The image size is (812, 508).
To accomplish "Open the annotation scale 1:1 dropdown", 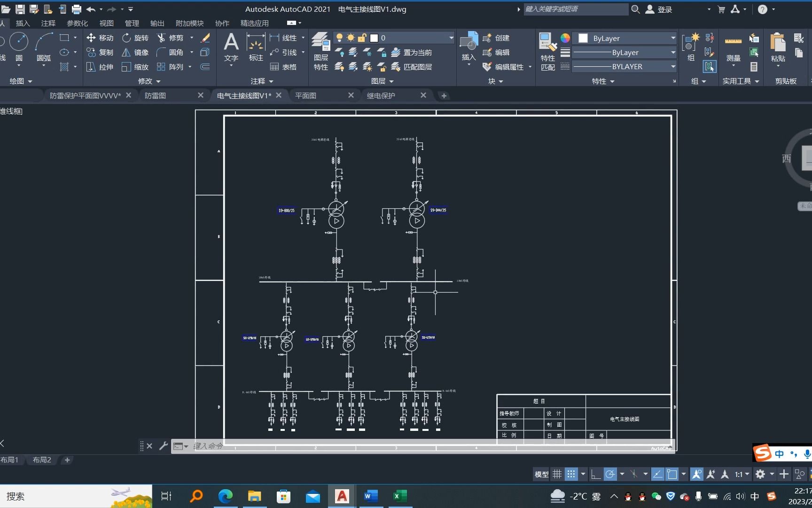I will pos(742,474).
